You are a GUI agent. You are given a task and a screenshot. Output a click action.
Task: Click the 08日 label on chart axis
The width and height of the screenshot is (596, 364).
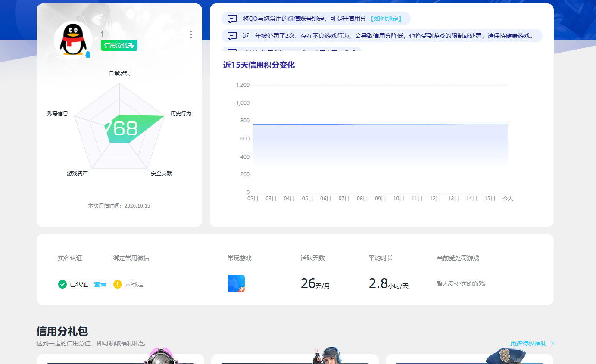(362, 199)
